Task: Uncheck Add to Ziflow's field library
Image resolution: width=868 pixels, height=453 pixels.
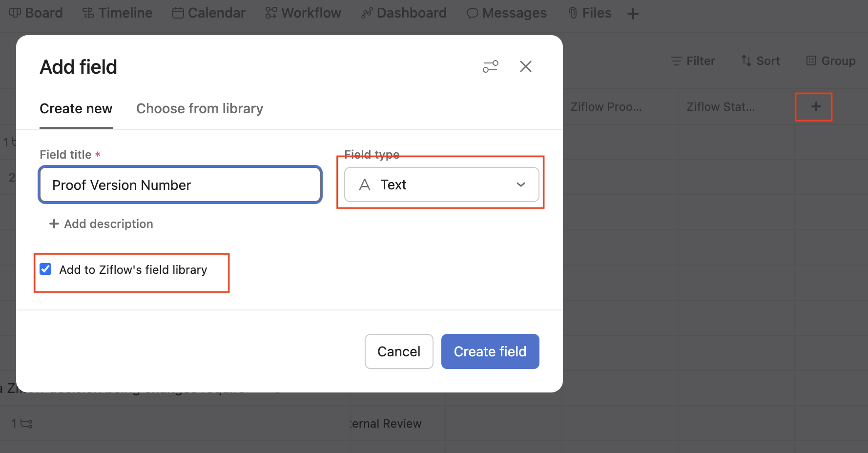Action: pos(45,269)
